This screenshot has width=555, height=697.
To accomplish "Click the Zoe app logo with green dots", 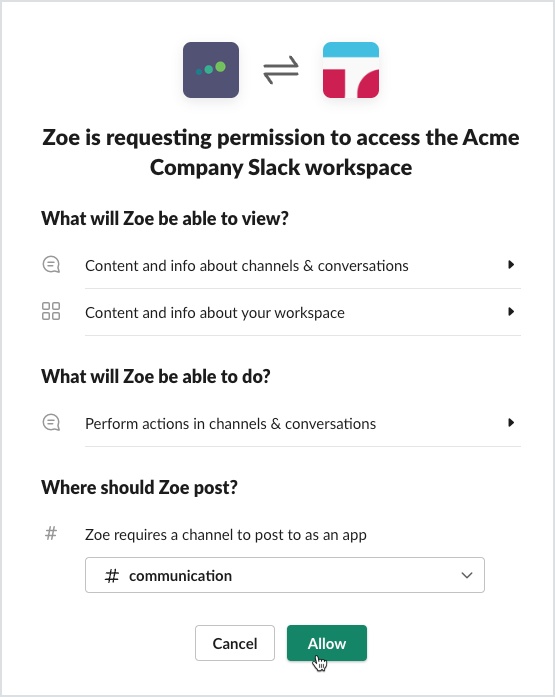I will 211,70.
